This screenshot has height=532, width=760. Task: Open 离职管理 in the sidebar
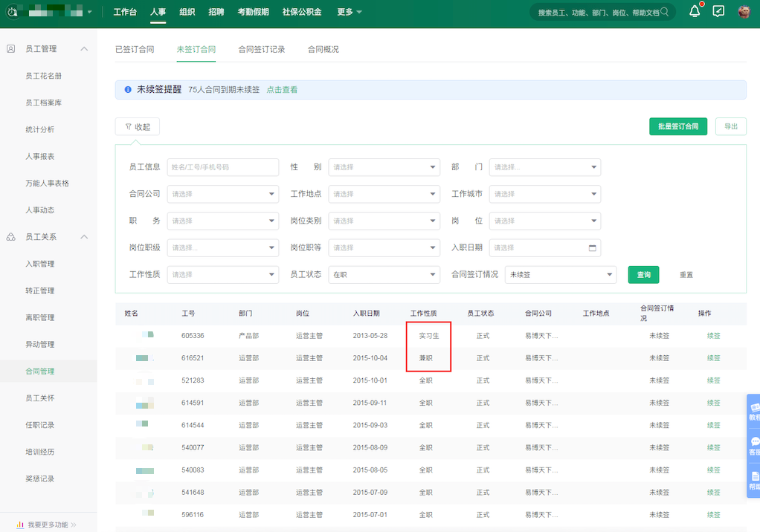pos(39,317)
